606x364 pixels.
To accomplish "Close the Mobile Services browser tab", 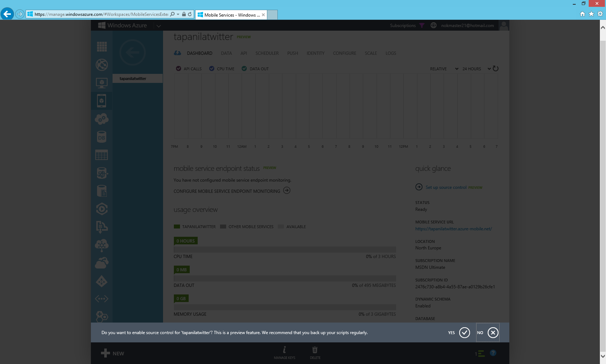I will (263, 15).
